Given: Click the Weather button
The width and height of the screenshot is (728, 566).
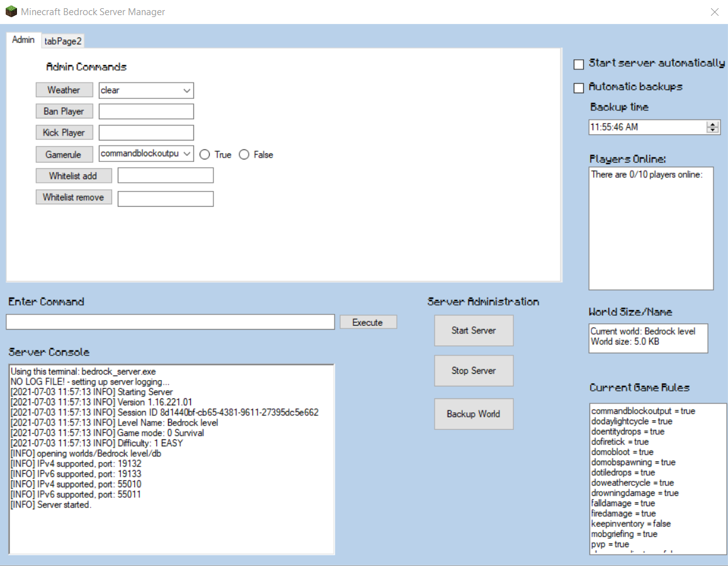Looking at the screenshot, I should (64, 90).
